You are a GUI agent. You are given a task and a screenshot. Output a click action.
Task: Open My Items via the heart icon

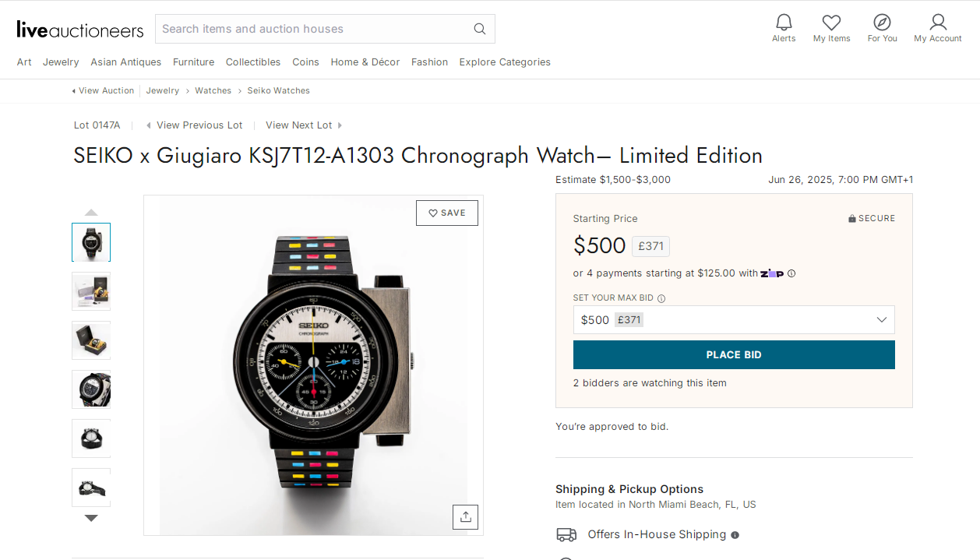(x=831, y=23)
